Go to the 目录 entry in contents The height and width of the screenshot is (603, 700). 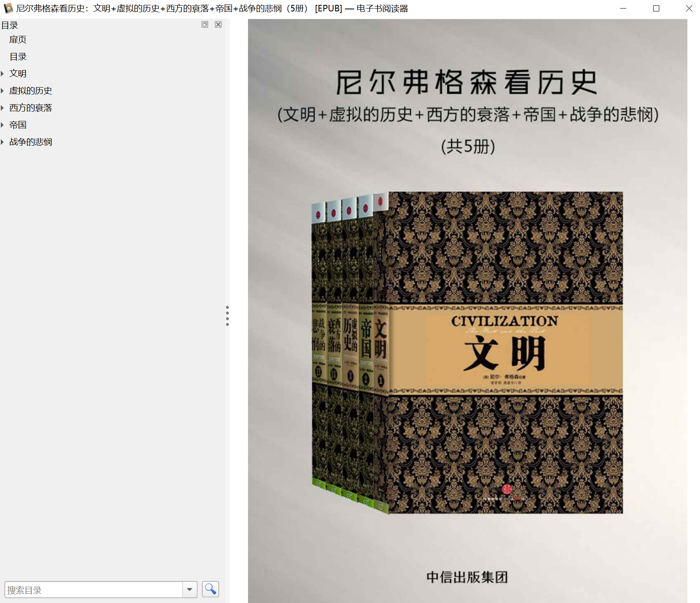click(x=18, y=57)
